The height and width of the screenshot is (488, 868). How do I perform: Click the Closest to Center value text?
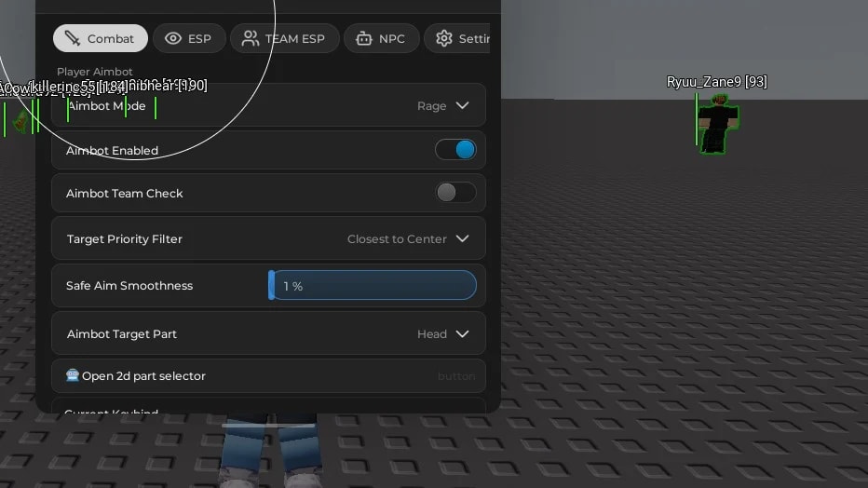(x=397, y=239)
